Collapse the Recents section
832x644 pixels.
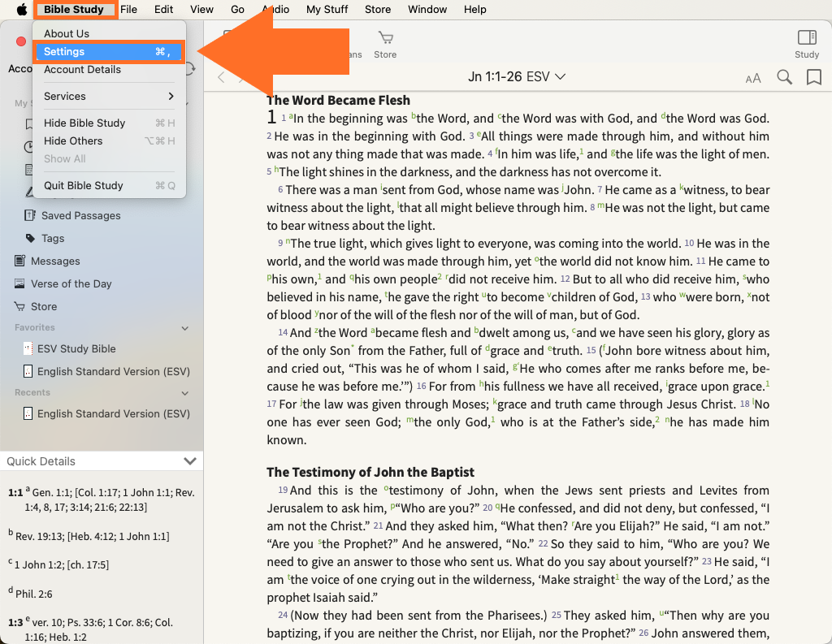coord(185,393)
